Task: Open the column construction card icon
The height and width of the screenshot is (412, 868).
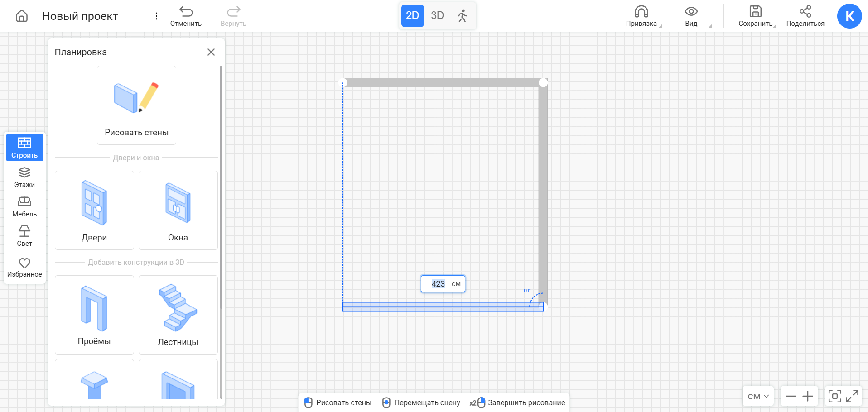Action: [94, 385]
